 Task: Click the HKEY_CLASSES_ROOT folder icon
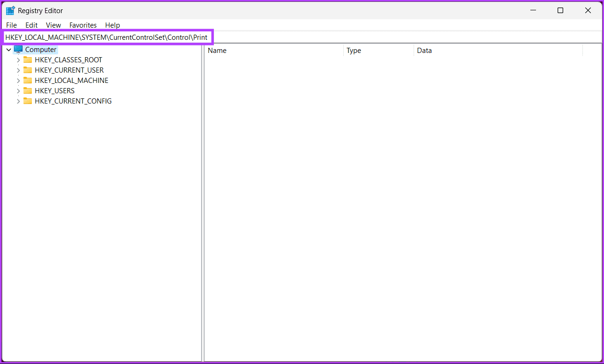point(28,59)
